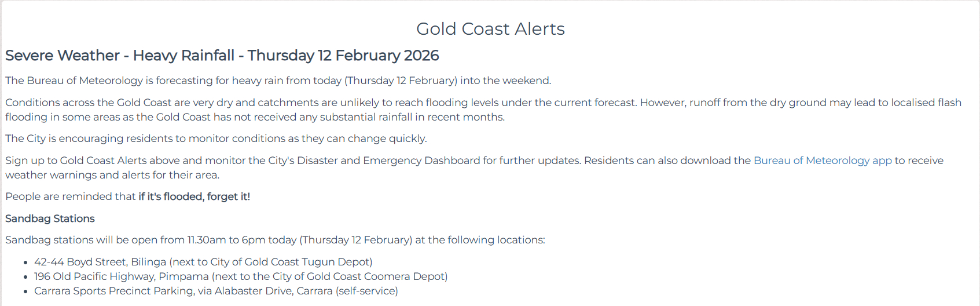Click the Sandbag Stations subheading
This screenshot has height=306, width=980.
click(50, 218)
